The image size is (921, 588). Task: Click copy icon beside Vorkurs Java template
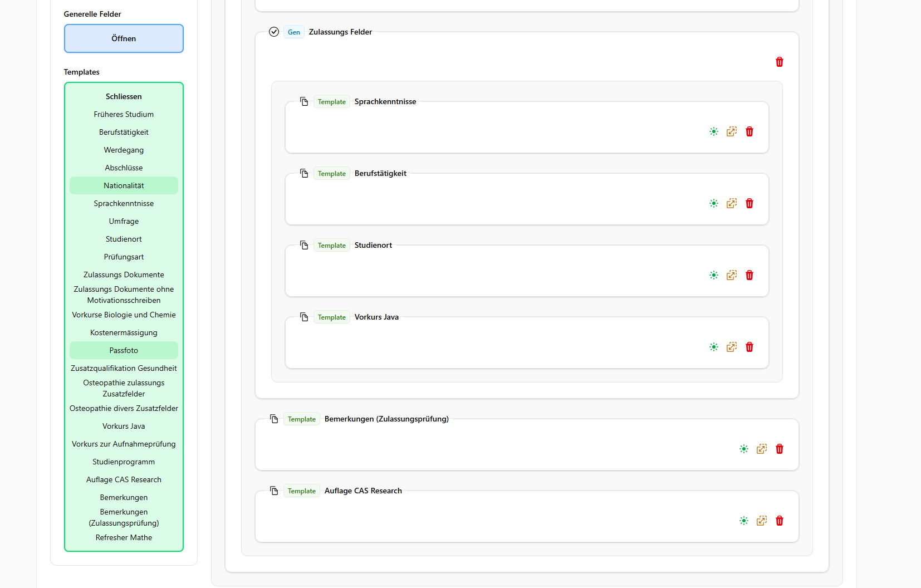pyautogui.click(x=304, y=317)
